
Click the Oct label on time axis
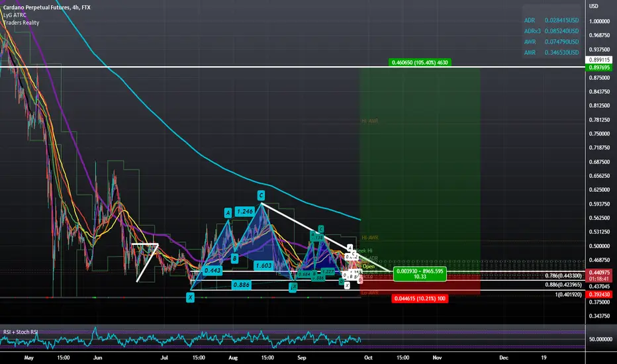coord(368,357)
